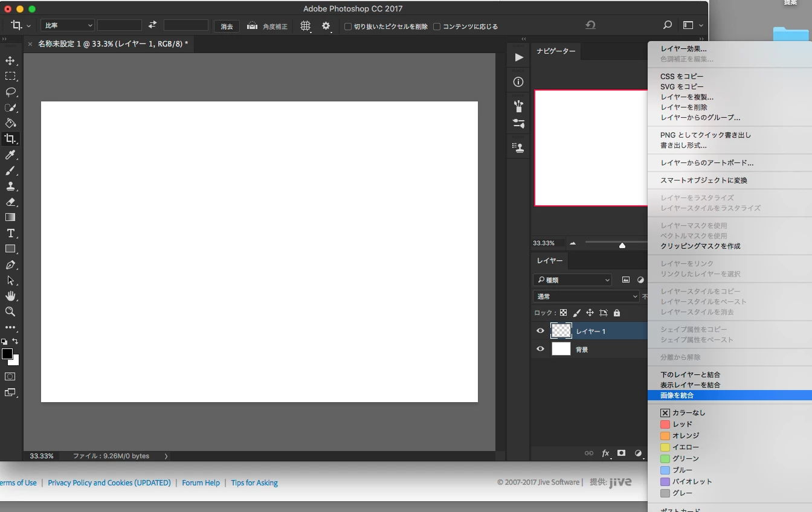Toggle lock transparent pixels icon
Image resolution: width=812 pixels, height=512 pixels.
point(564,313)
